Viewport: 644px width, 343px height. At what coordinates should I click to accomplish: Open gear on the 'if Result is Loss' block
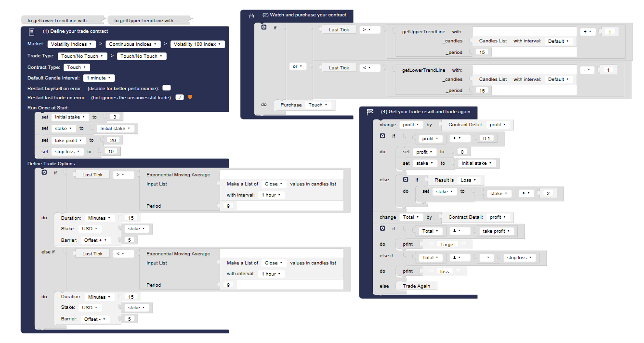coord(406,180)
